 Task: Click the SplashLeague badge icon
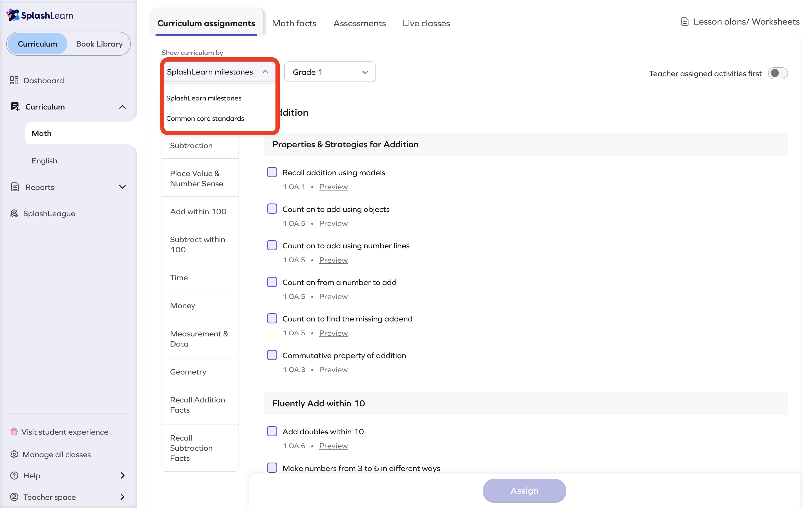pyautogui.click(x=14, y=213)
